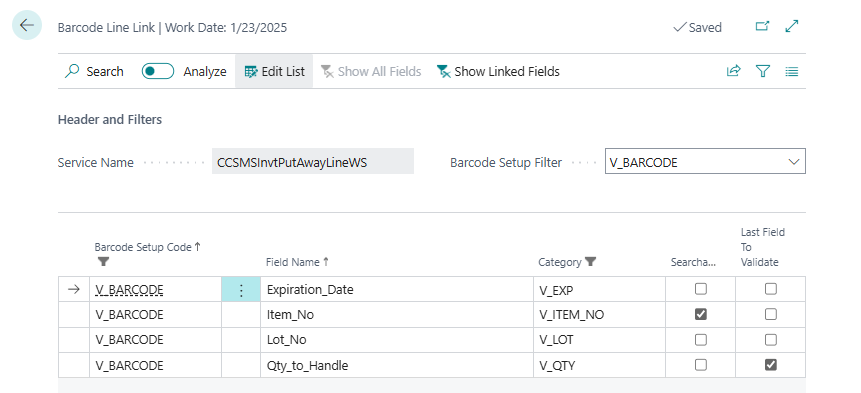
Task: Click V_QTY category cell
Action: coord(599,365)
